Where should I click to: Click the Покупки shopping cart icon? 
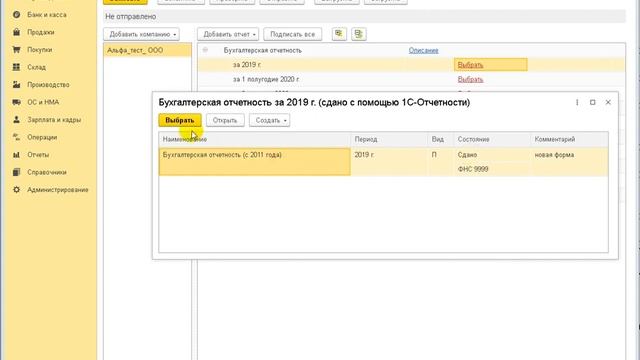point(16,50)
